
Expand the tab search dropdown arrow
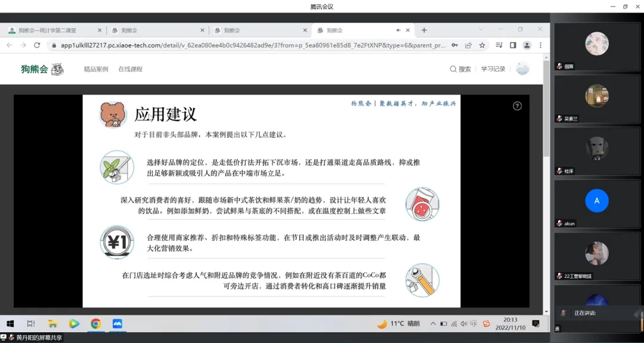pos(481,30)
